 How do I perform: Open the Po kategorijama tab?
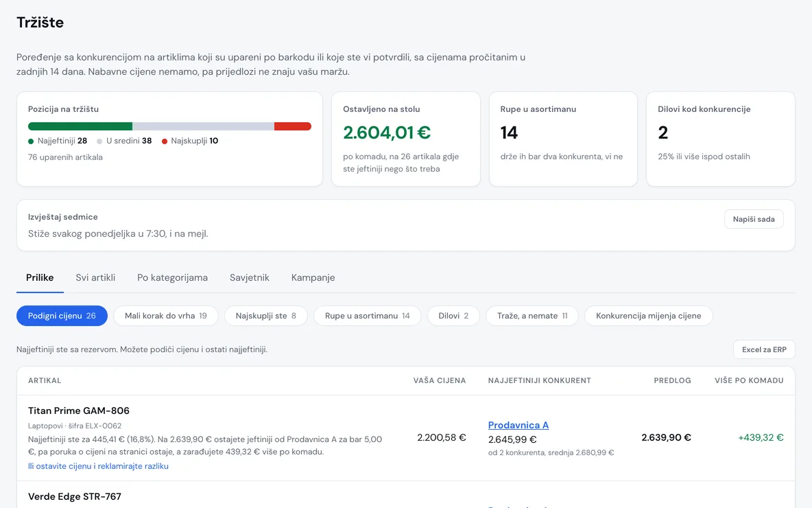point(172,277)
